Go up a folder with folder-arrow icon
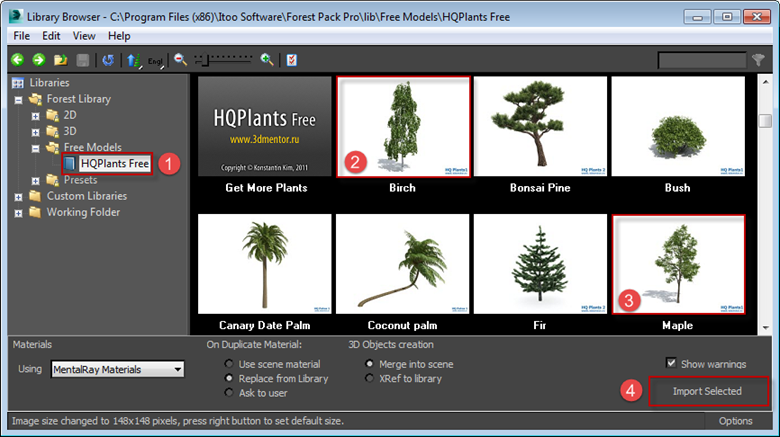The image size is (780, 437). [61, 60]
